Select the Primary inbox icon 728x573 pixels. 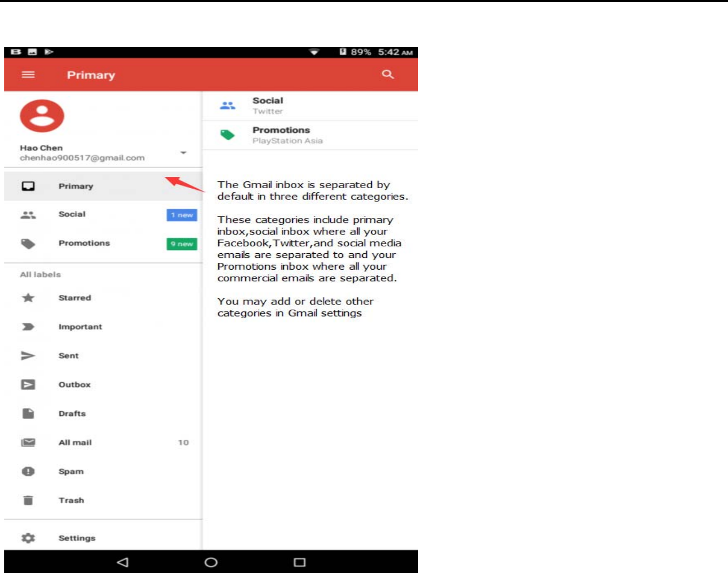tap(28, 186)
